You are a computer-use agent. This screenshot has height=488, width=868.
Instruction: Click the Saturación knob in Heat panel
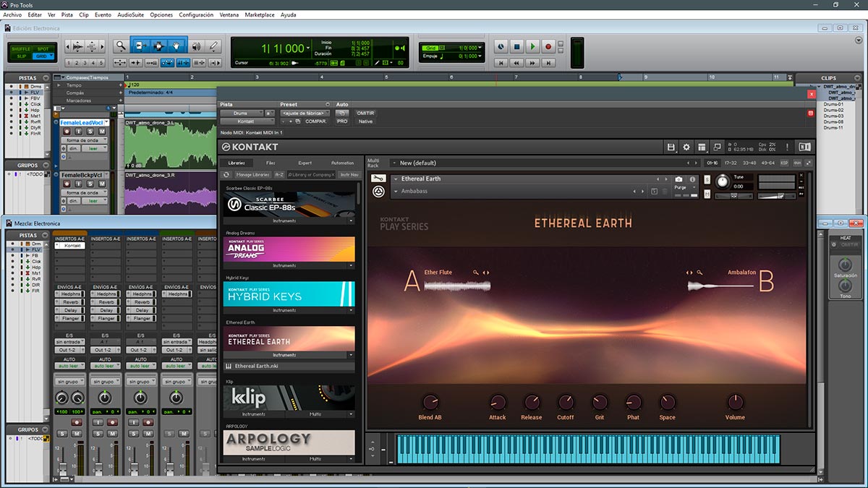[x=844, y=265]
